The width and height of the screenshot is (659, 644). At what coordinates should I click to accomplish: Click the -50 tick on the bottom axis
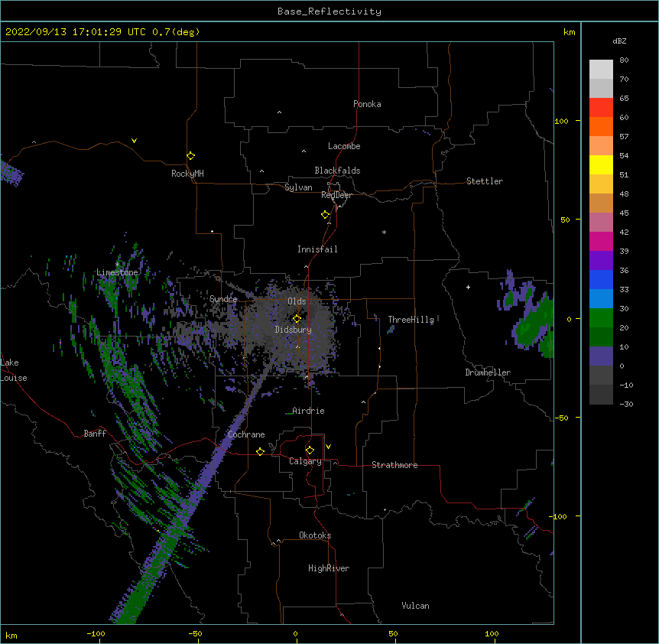[195, 633]
